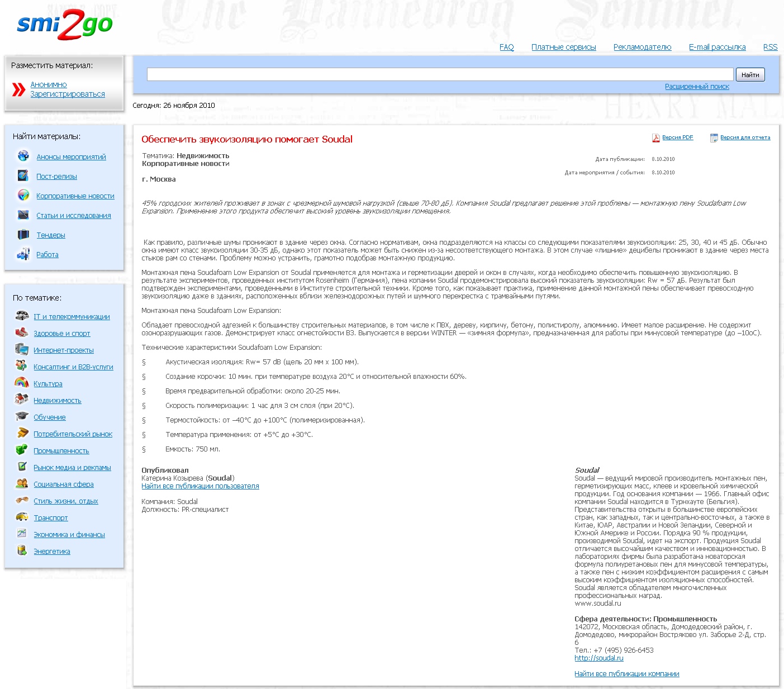Click the globe icon beside Анонсы мероприятий

pyautogui.click(x=23, y=156)
